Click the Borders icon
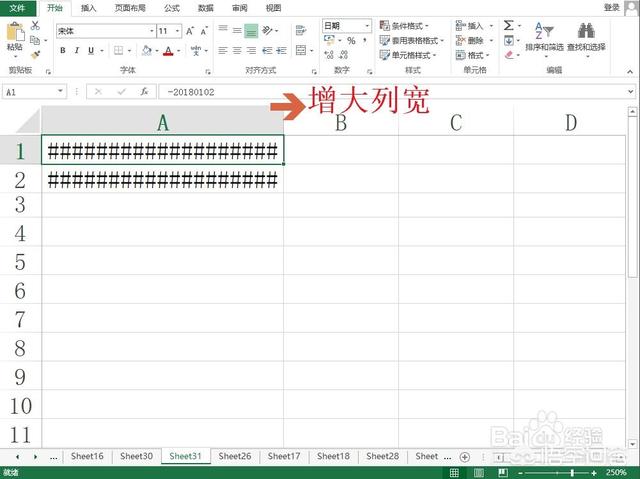 [118, 51]
